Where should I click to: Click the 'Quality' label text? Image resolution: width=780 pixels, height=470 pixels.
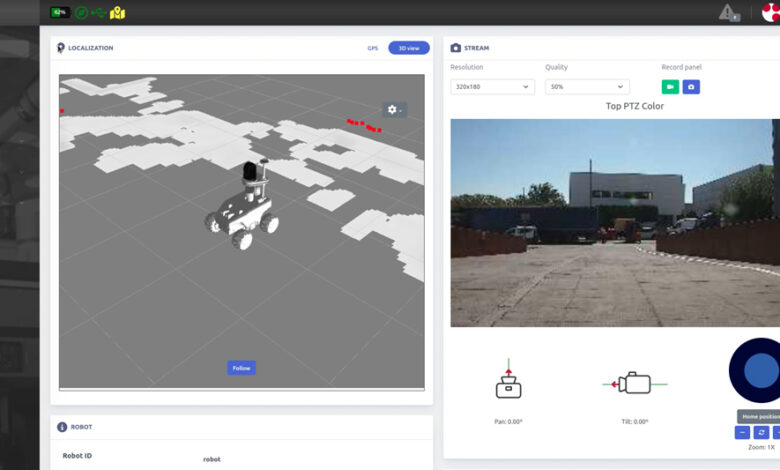point(556,67)
